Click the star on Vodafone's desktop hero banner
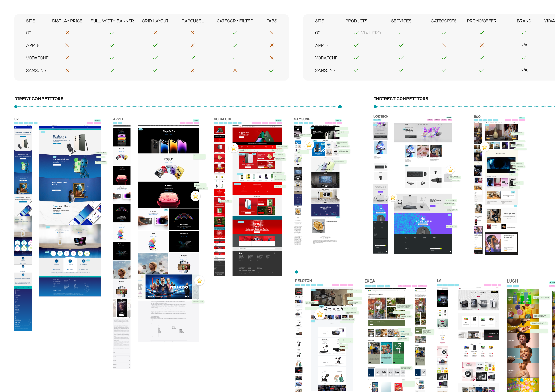The image size is (555, 392). [233, 148]
